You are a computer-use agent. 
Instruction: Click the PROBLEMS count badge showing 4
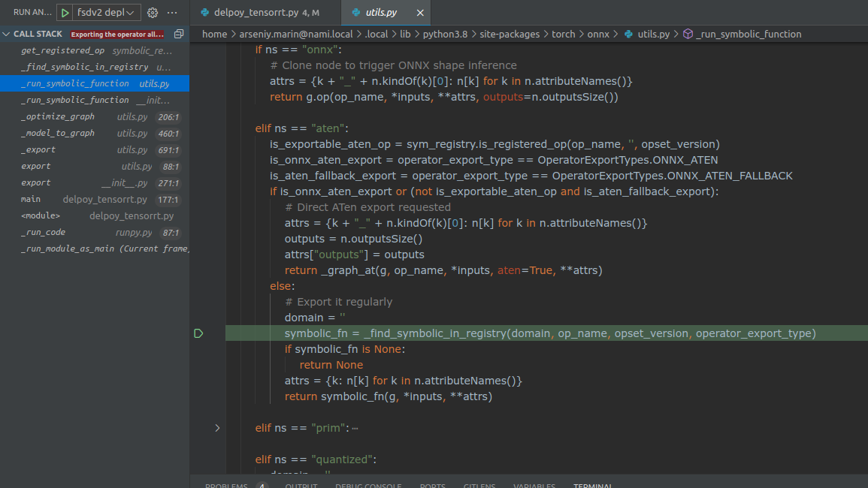click(x=262, y=484)
